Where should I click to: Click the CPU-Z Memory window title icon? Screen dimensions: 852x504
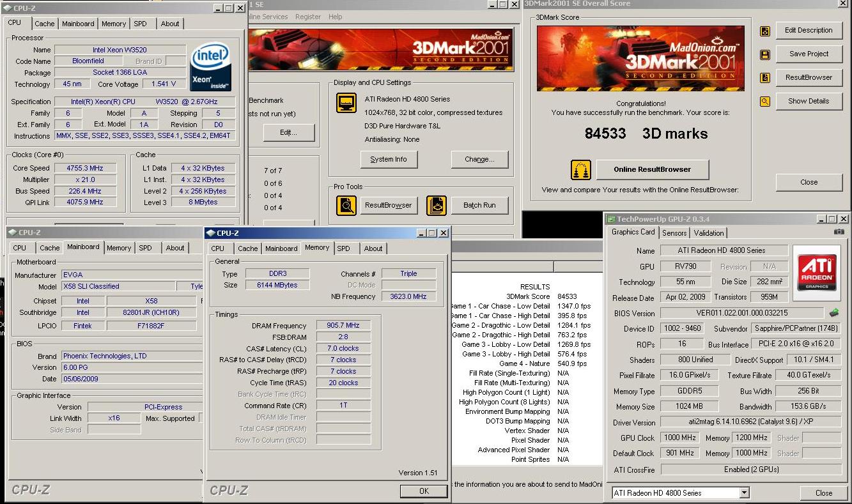210,233
